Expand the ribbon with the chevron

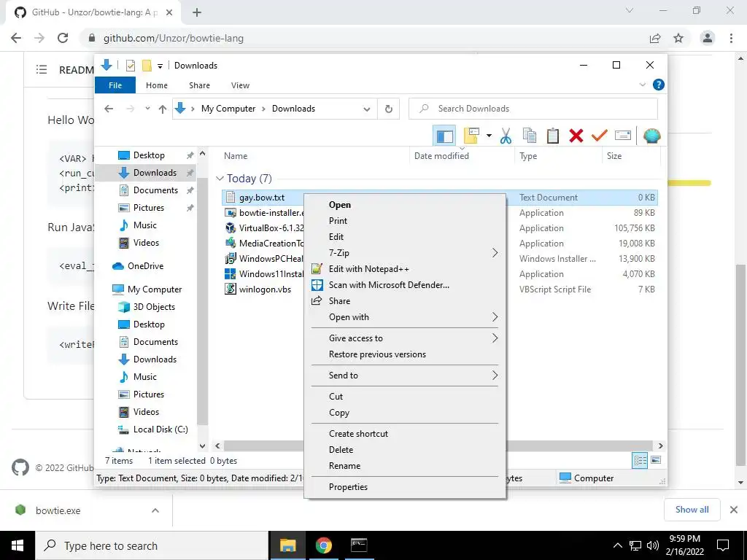click(642, 85)
